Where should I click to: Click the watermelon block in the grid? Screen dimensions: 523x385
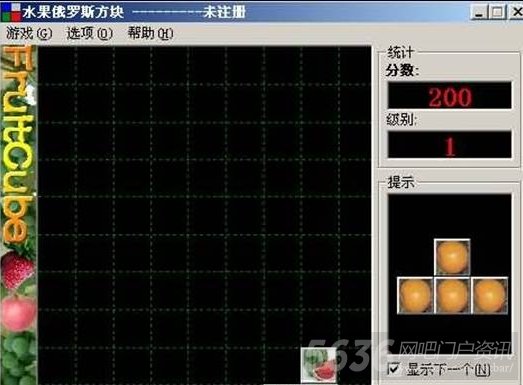click(319, 365)
